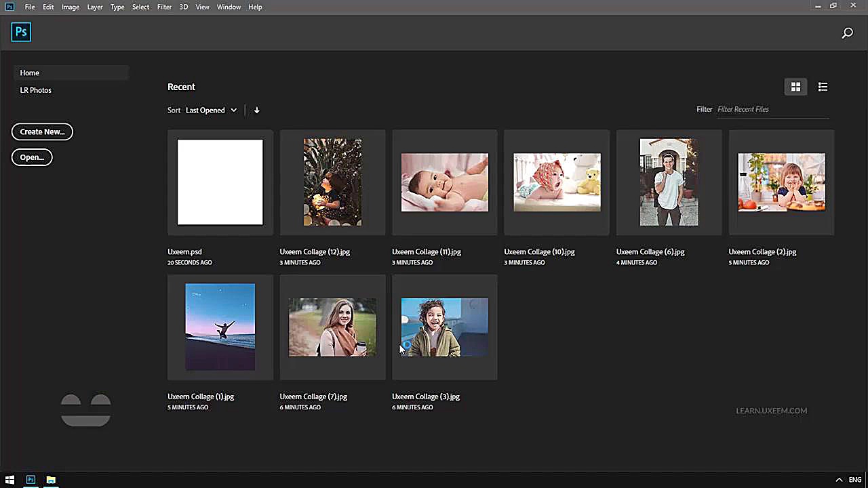Open the File menu
Viewport: 868px width, 488px height.
click(30, 7)
